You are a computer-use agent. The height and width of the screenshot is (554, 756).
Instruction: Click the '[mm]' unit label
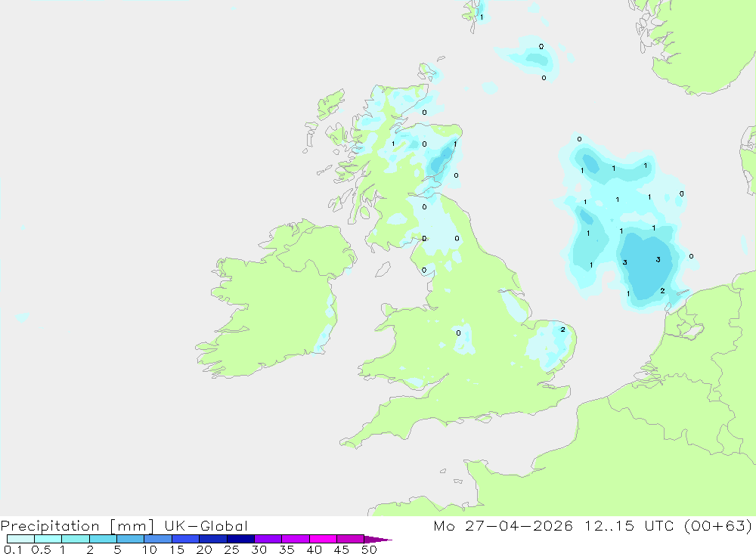132,526
